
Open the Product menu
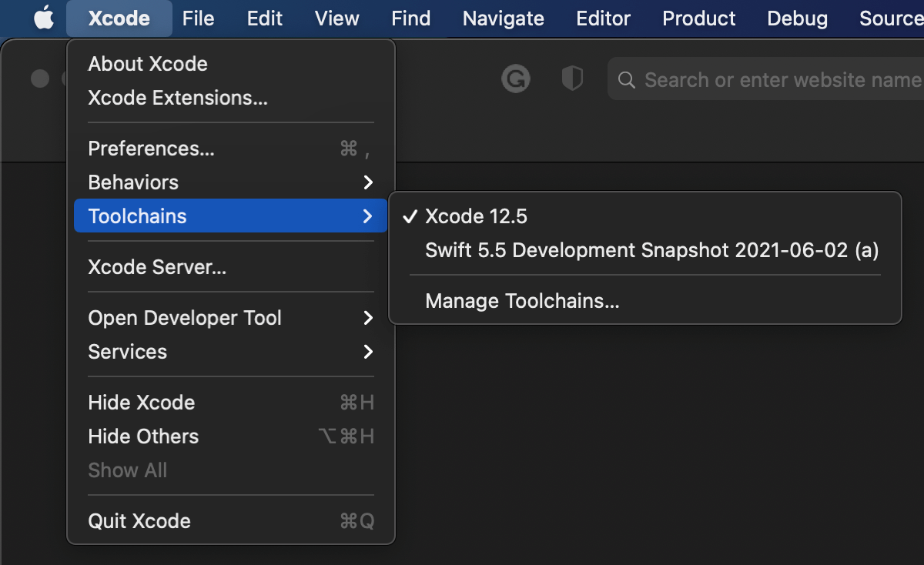(x=699, y=18)
